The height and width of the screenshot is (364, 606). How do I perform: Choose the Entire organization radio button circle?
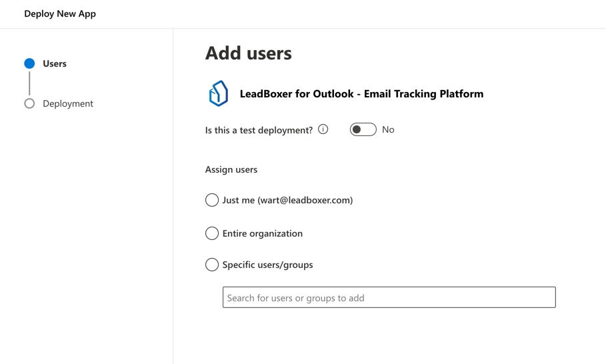click(212, 233)
